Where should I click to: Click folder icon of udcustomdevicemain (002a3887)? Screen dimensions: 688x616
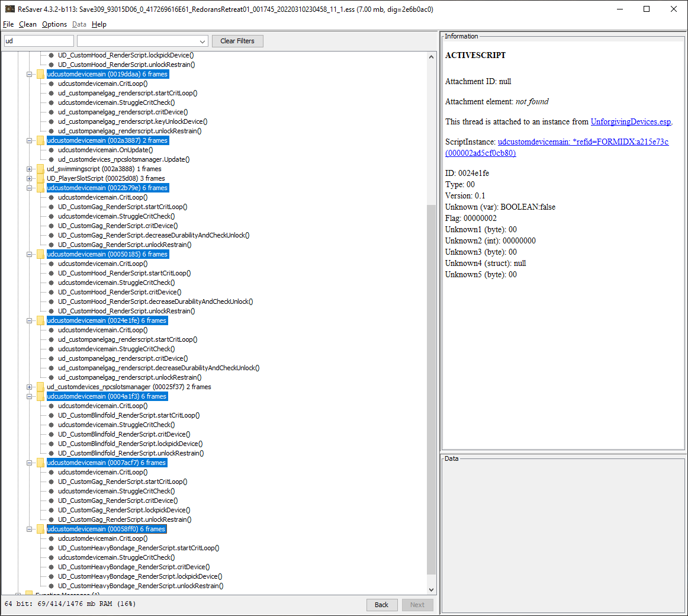[x=40, y=140]
